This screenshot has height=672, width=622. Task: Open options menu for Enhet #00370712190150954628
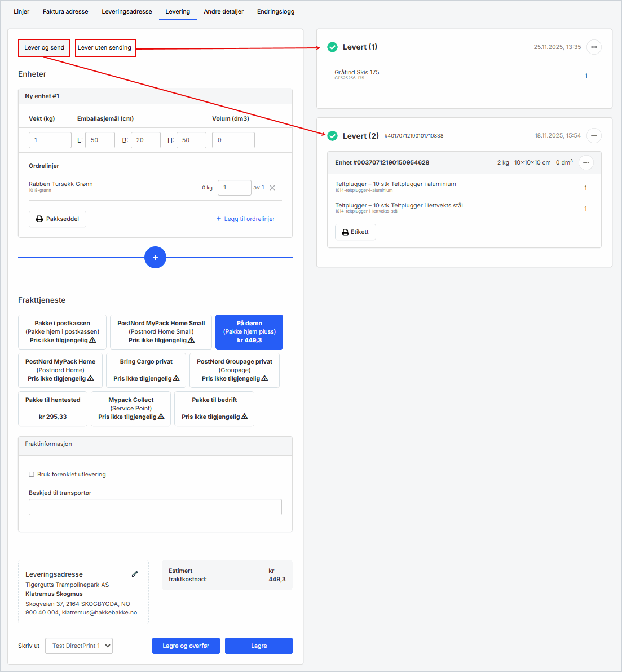point(586,163)
